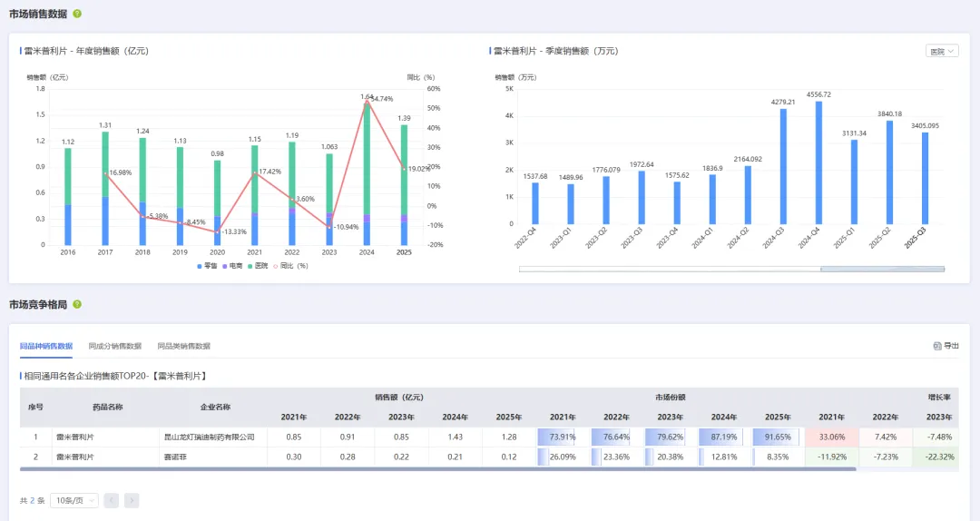
Task: Click 相同通用名各企业销售额TOP20 table title
Action: tap(115, 376)
